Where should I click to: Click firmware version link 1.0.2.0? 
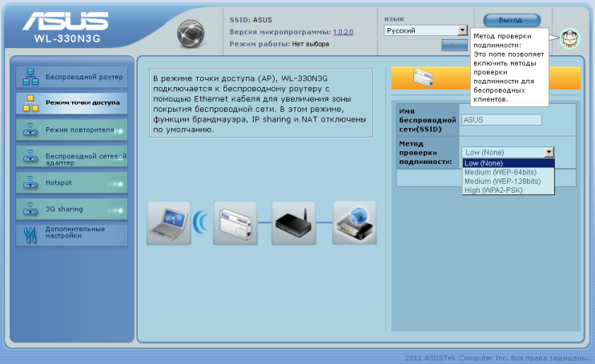point(343,32)
